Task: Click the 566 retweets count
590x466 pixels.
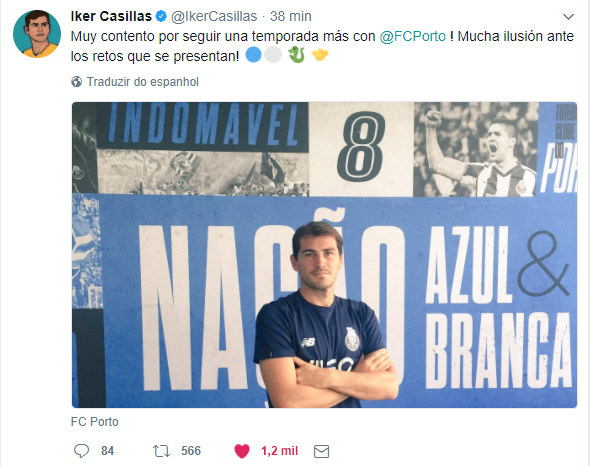Action: (x=191, y=451)
